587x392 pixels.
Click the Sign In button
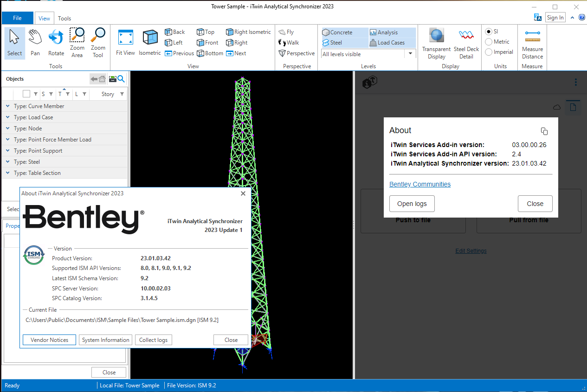(x=555, y=18)
